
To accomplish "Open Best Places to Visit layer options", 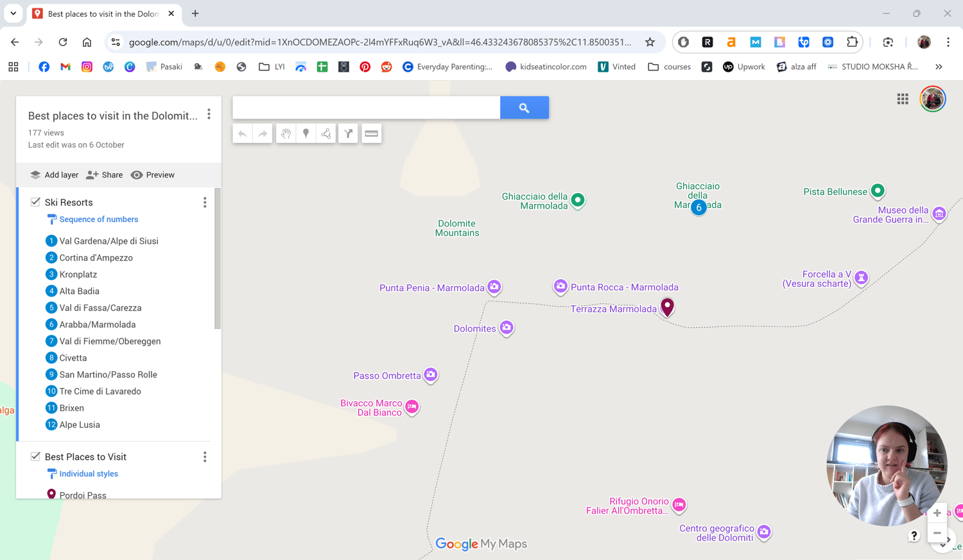I will [x=205, y=457].
